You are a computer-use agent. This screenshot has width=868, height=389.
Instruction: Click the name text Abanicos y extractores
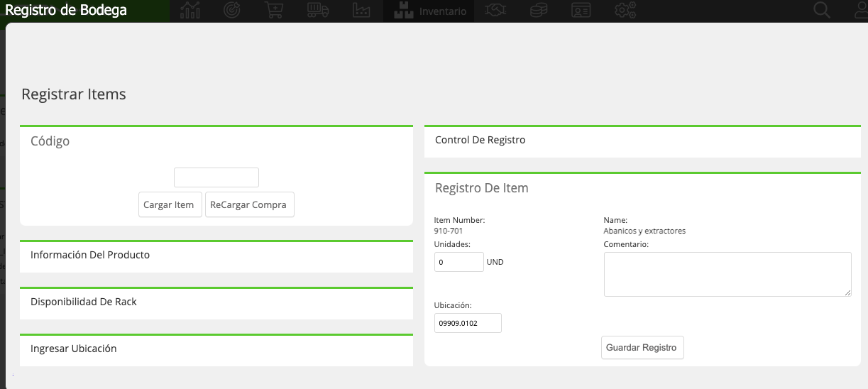(x=644, y=231)
